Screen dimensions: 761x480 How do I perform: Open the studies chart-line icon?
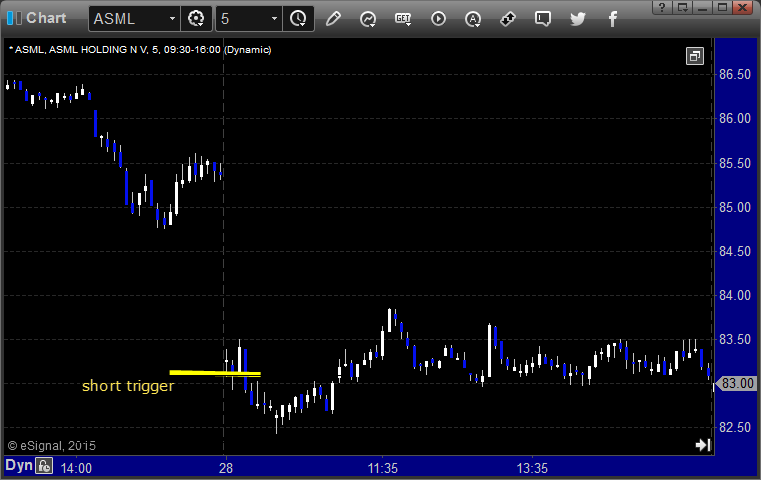[x=368, y=19]
